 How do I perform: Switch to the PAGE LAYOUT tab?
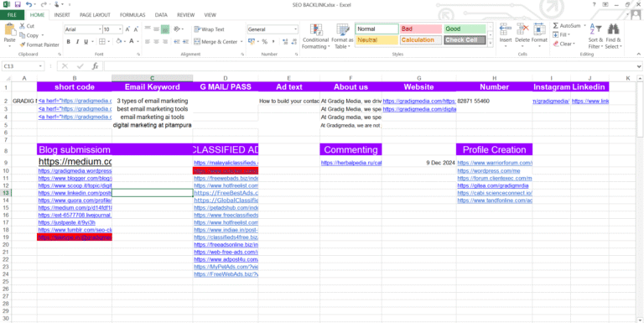95,15
